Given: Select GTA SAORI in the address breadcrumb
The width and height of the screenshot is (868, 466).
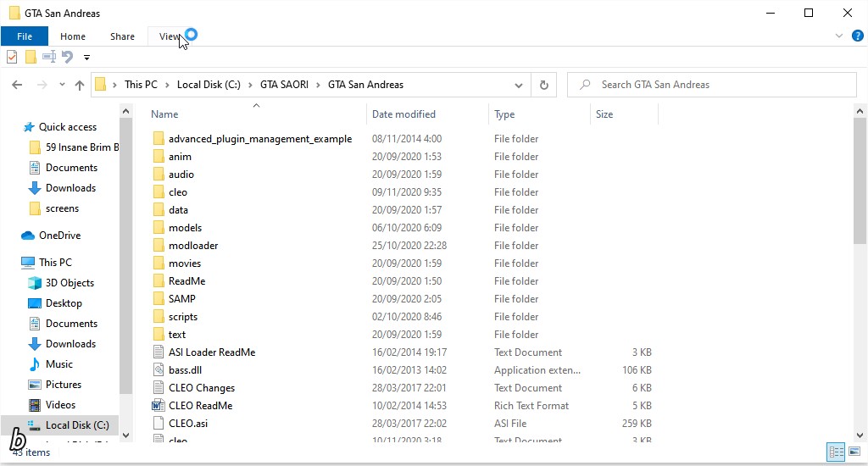Looking at the screenshot, I should coord(284,85).
